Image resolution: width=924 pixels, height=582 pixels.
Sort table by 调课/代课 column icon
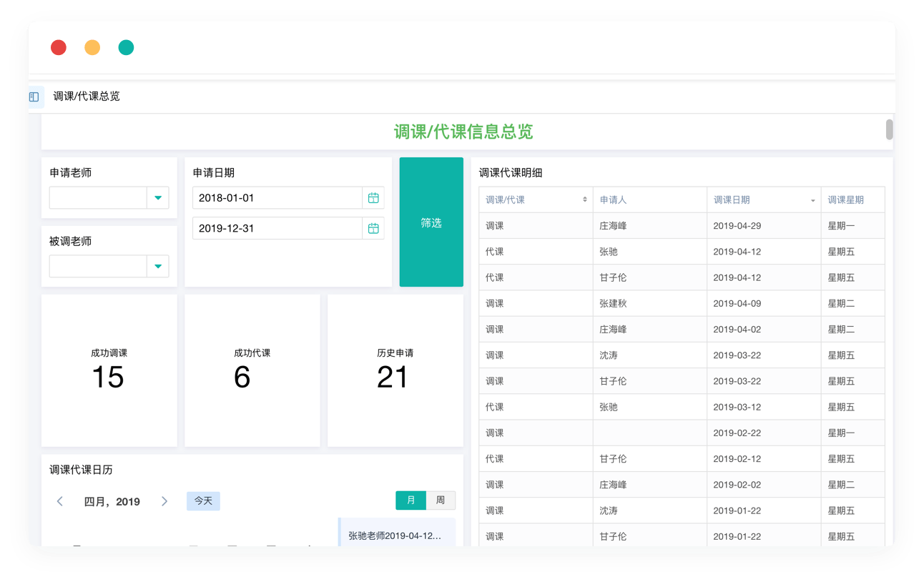click(x=585, y=200)
